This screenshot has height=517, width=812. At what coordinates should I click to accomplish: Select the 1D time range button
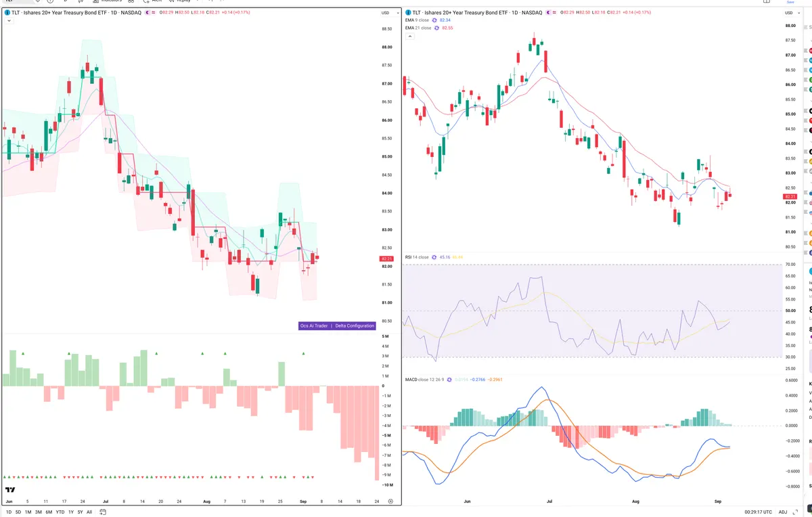coord(7,512)
